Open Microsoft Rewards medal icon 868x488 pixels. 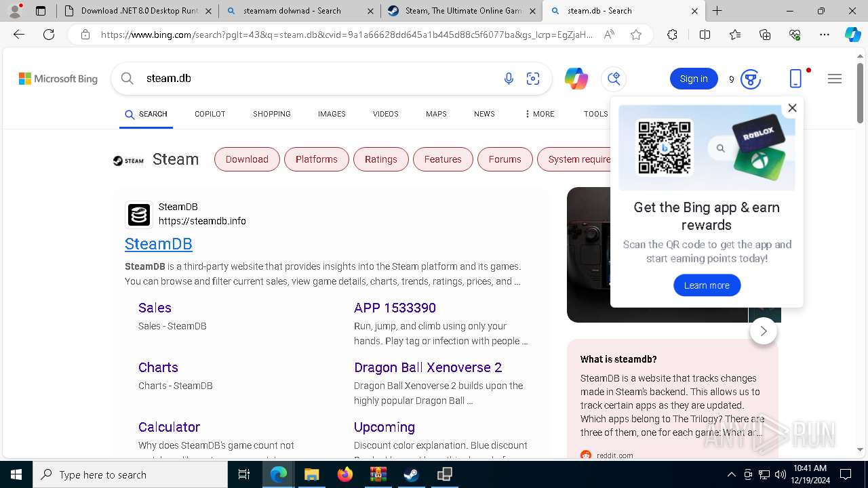[x=750, y=79]
